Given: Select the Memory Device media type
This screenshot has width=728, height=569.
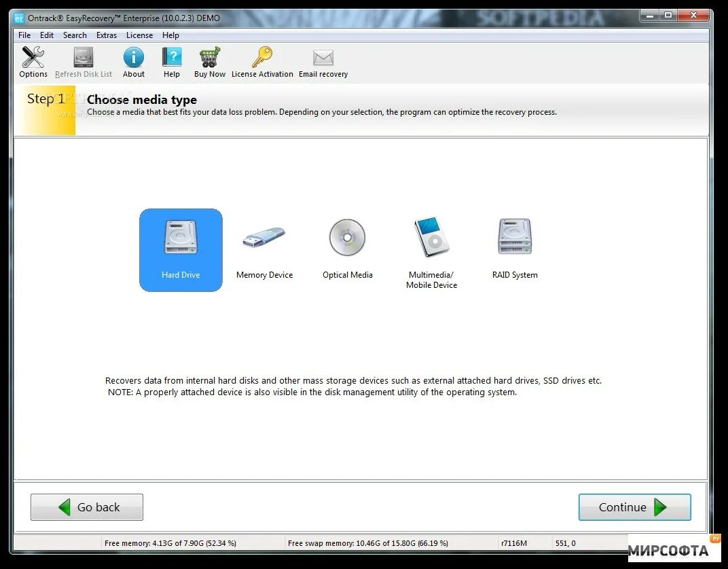Looking at the screenshot, I should point(265,250).
